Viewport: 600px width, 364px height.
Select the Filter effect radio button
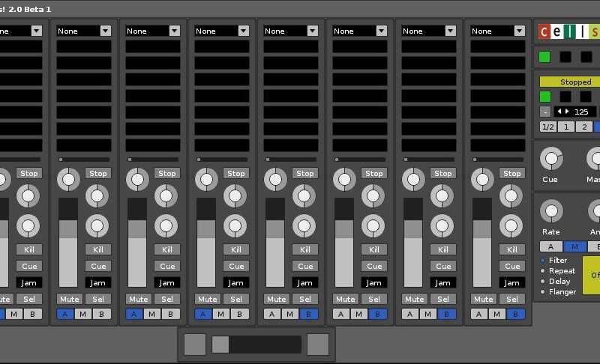543,261
